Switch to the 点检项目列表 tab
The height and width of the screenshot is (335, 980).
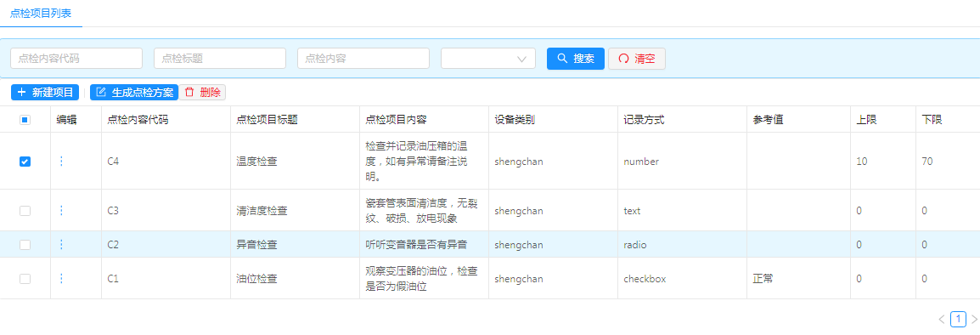coord(41,13)
